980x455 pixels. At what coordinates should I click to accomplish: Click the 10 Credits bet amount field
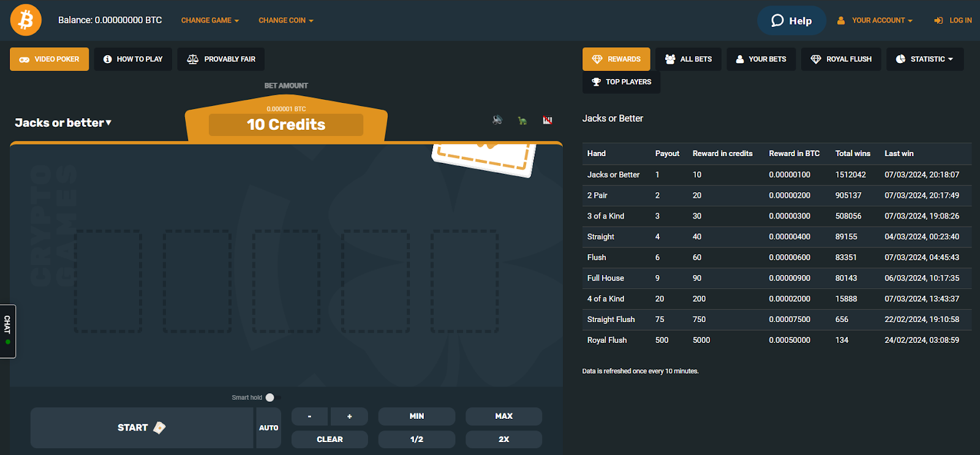click(x=286, y=125)
